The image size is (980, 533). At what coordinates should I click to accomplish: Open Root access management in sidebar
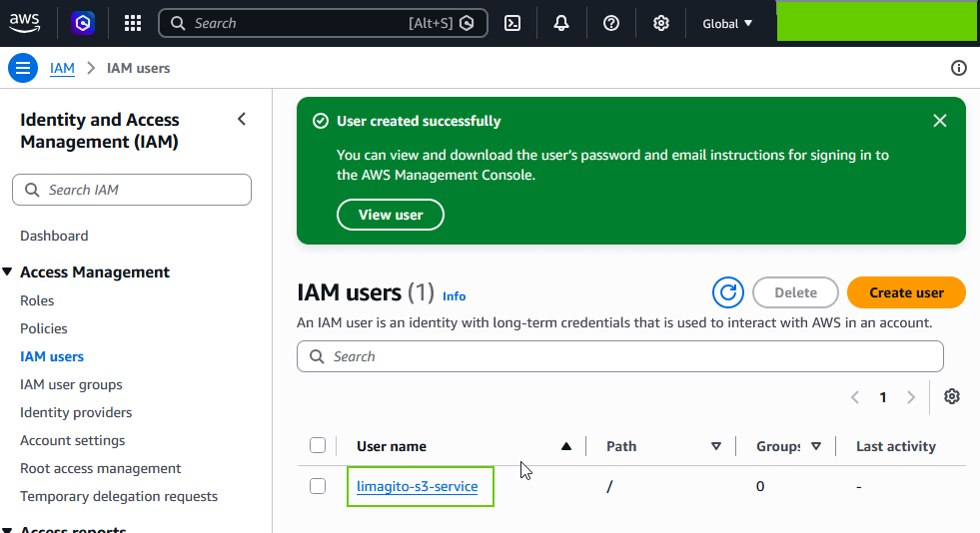[x=101, y=469]
